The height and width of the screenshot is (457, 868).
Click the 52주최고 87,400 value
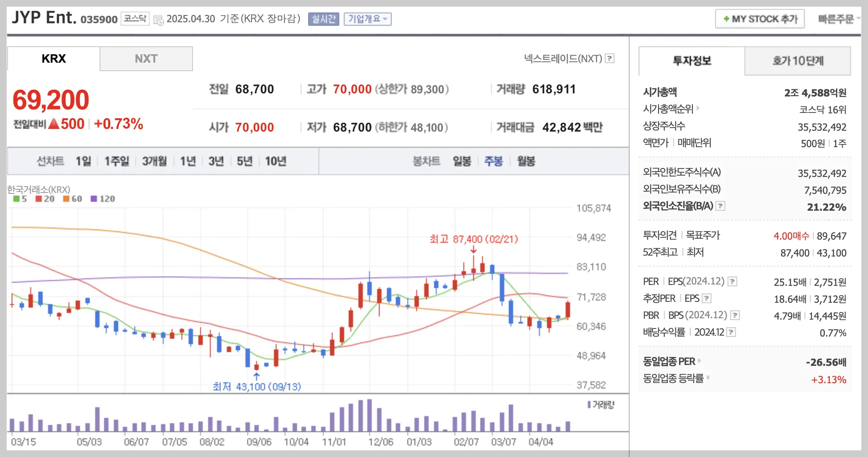(795, 253)
